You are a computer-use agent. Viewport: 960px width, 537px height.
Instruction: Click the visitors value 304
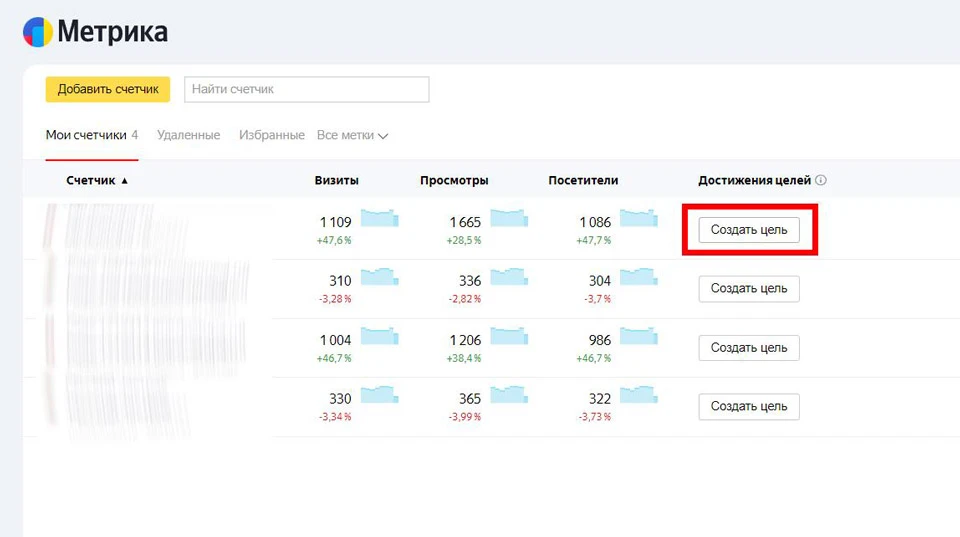pyautogui.click(x=600, y=281)
